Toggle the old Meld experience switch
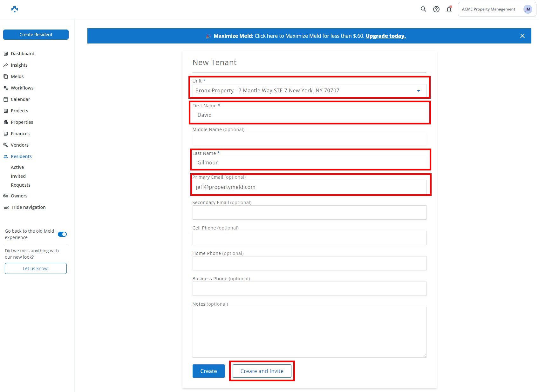 (62, 234)
